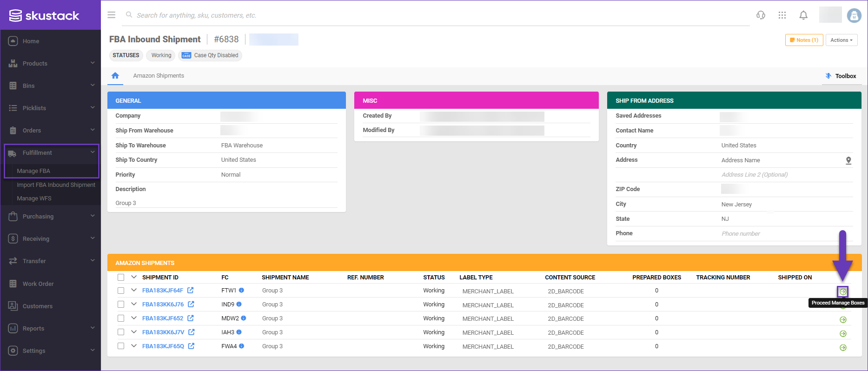Viewport: 868px width, 371px height.
Task: Expand the FBA183KK6J7V row details
Action: (134, 332)
